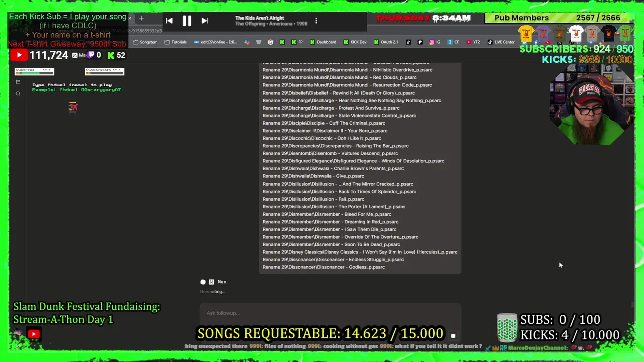Skip to the next track

[205, 21]
